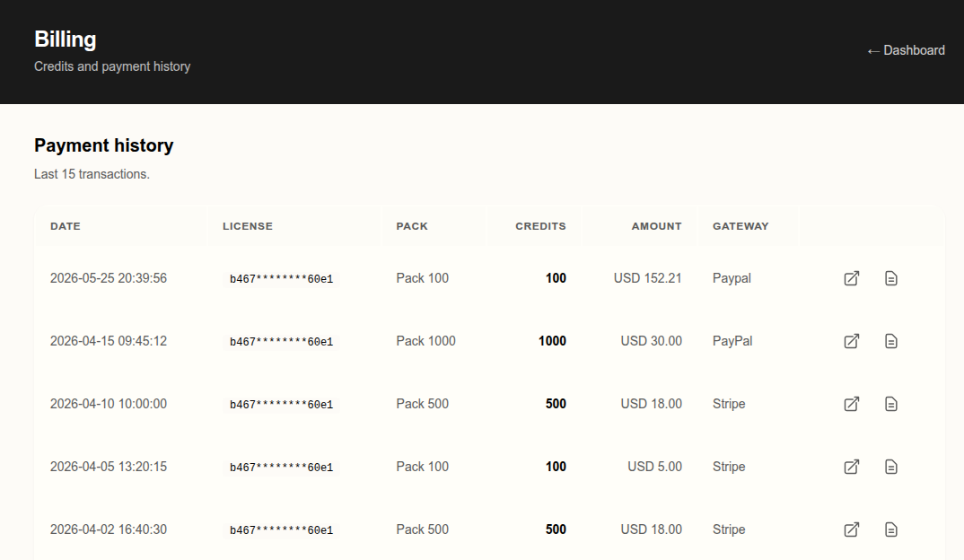Click Stripe gateway in 2026-04-02 row

(x=729, y=529)
